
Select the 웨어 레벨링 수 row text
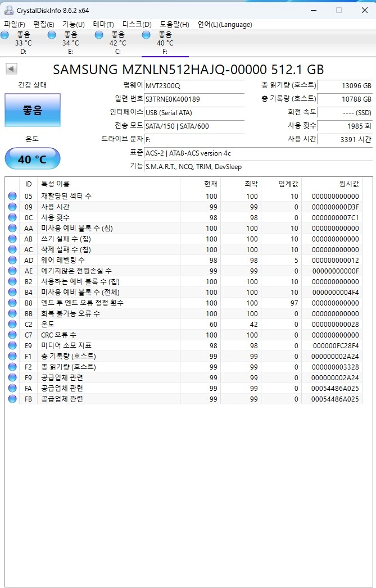(63, 260)
